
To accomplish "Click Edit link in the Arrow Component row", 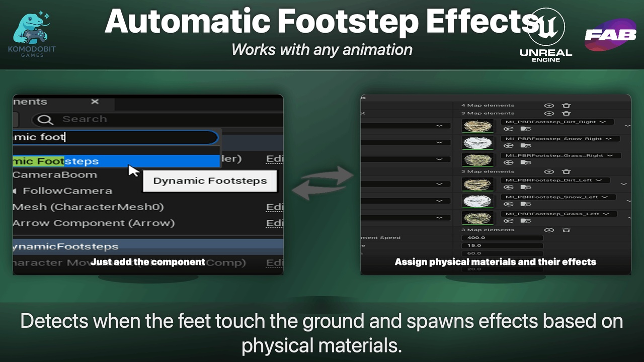I will click(275, 223).
